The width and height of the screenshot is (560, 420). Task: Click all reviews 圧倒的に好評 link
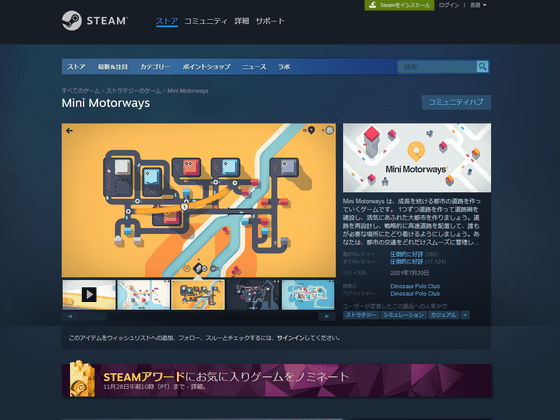pos(406,262)
